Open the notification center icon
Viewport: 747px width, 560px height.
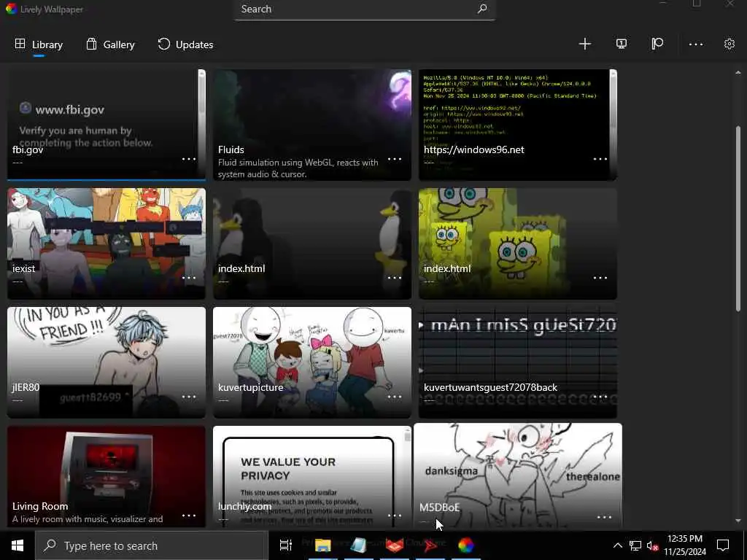[723, 545]
